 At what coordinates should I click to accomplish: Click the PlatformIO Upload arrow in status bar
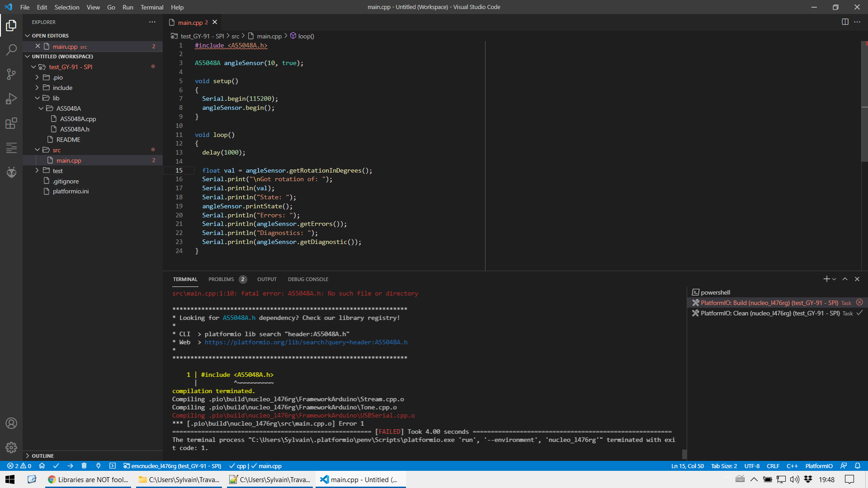coord(70,466)
